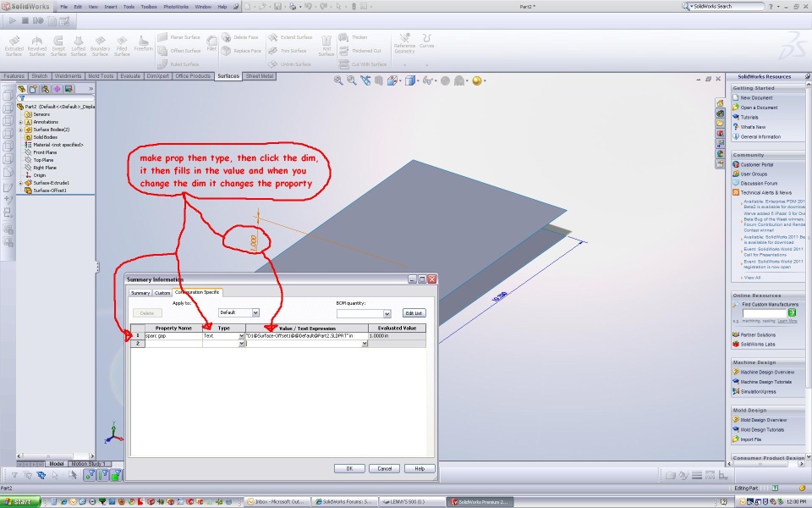Open the DimXpertManager tab icon

[57, 89]
